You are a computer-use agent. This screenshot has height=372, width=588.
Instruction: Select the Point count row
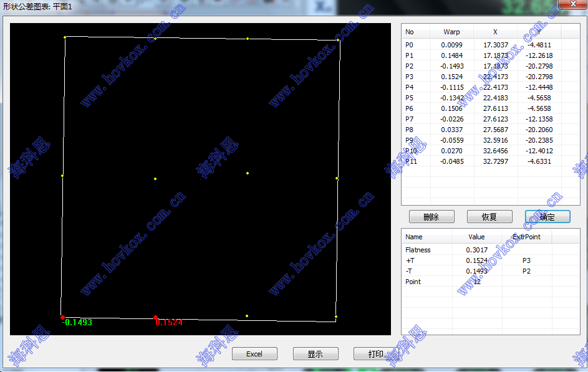pos(491,282)
